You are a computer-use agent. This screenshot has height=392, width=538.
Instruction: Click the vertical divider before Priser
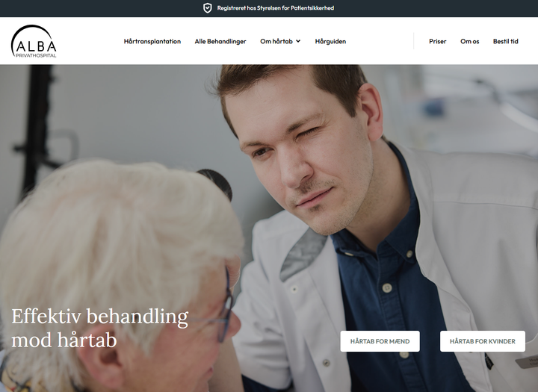[413, 41]
